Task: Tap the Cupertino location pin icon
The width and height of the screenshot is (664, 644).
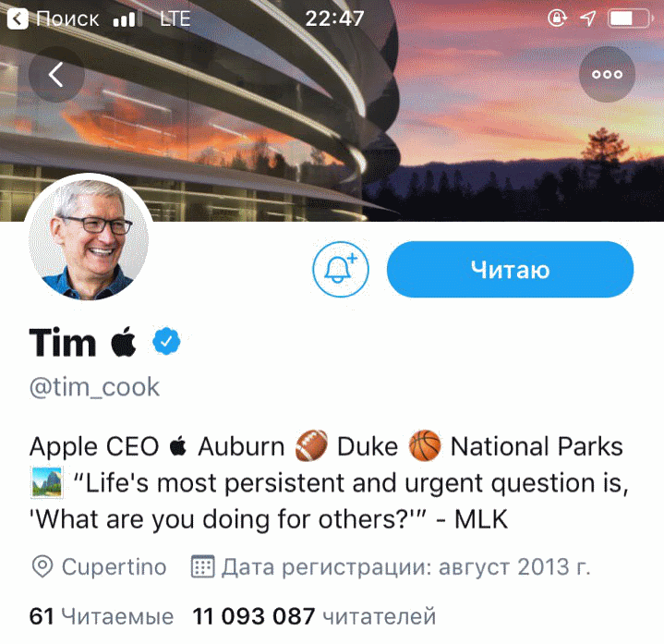Action: click(42, 566)
